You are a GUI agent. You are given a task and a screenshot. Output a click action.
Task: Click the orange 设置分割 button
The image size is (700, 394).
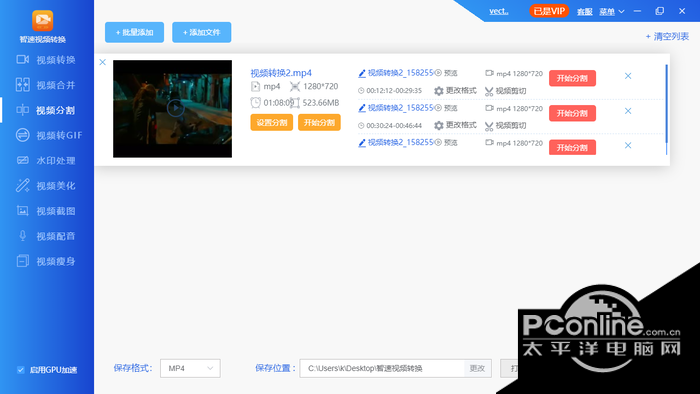tap(271, 122)
